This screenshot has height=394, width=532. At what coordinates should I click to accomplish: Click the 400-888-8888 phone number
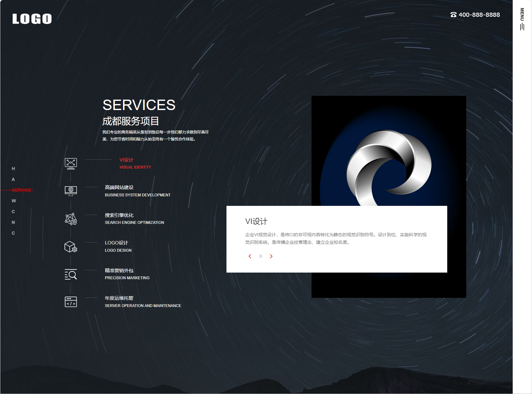click(x=479, y=15)
